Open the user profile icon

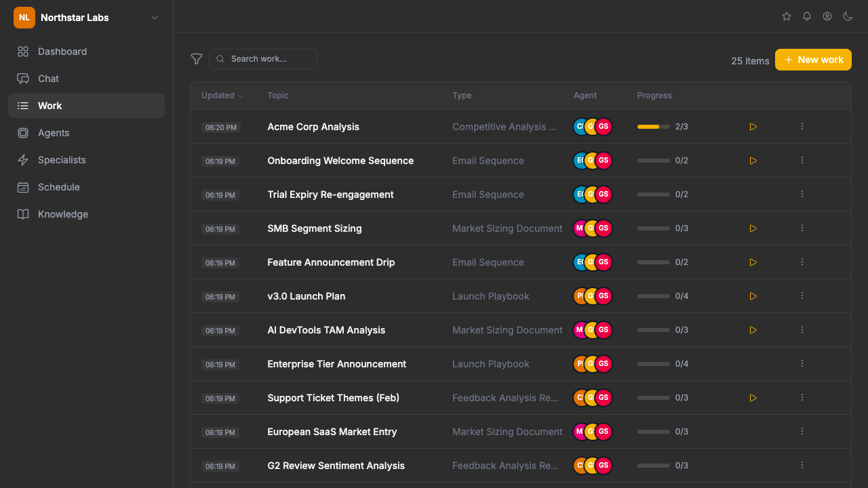827,16
